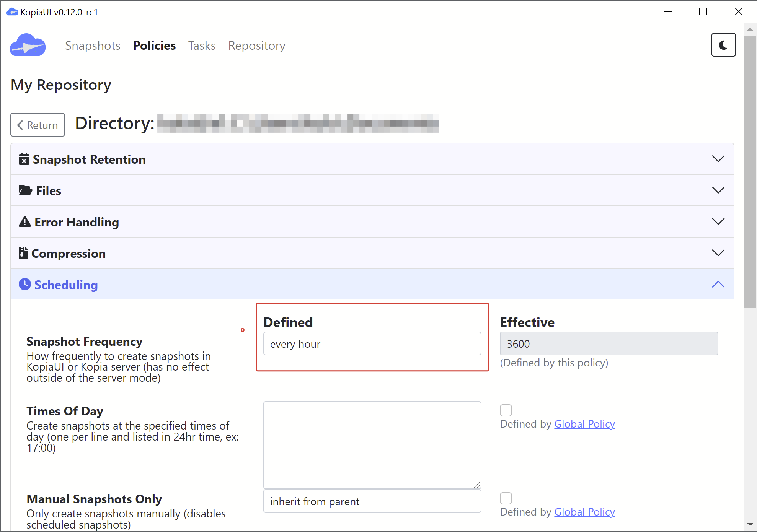Click the Compression archive file icon
The image size is (757, 532).
pyautogui.click(x=23, y=253)
